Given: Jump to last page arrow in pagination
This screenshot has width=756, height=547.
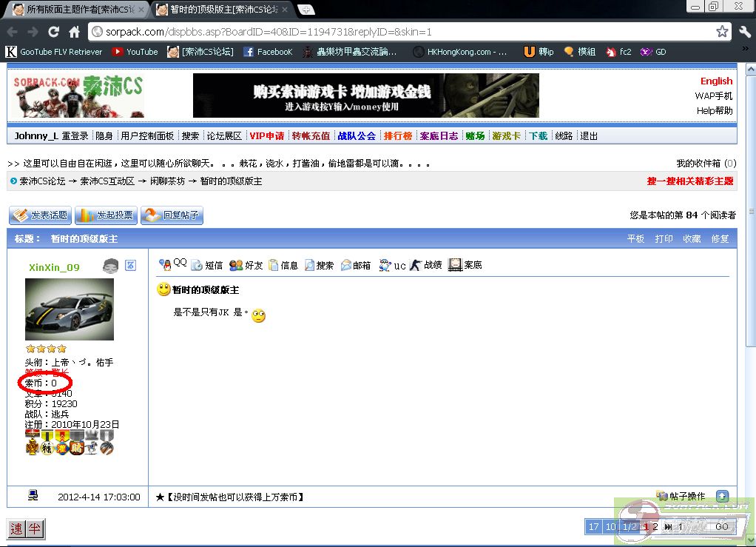Looking at the screenshot, I should 668,527.
